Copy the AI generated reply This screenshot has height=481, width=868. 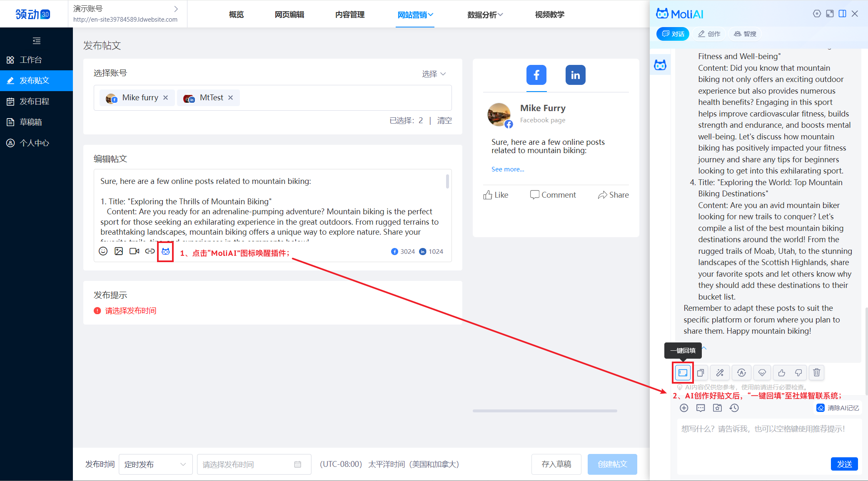(x=701, y=373)
